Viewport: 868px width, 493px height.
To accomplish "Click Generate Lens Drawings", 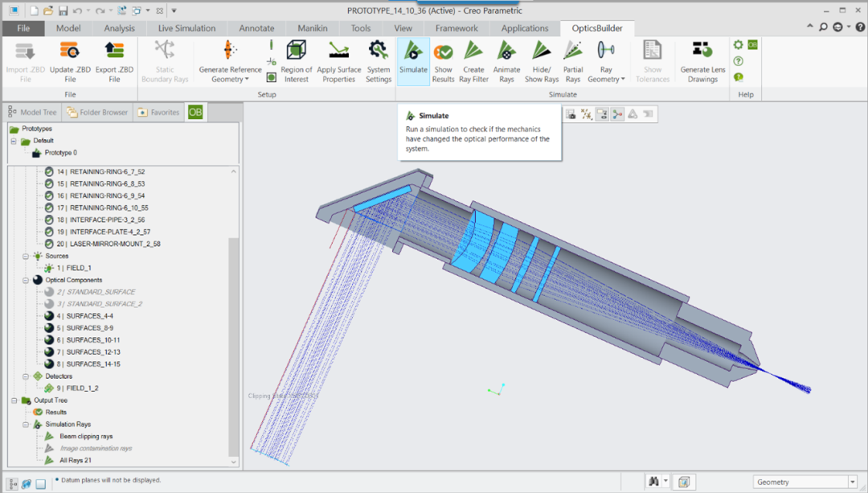I will coord(702,61).
